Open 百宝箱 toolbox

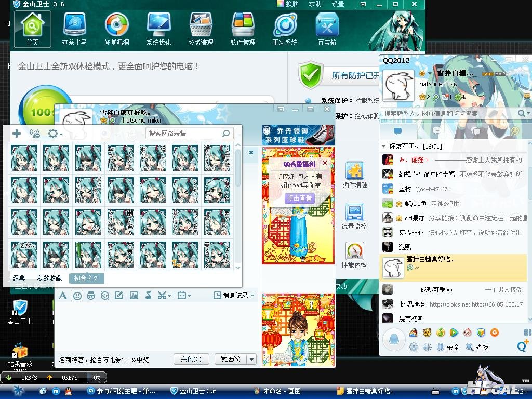(327, 29)
